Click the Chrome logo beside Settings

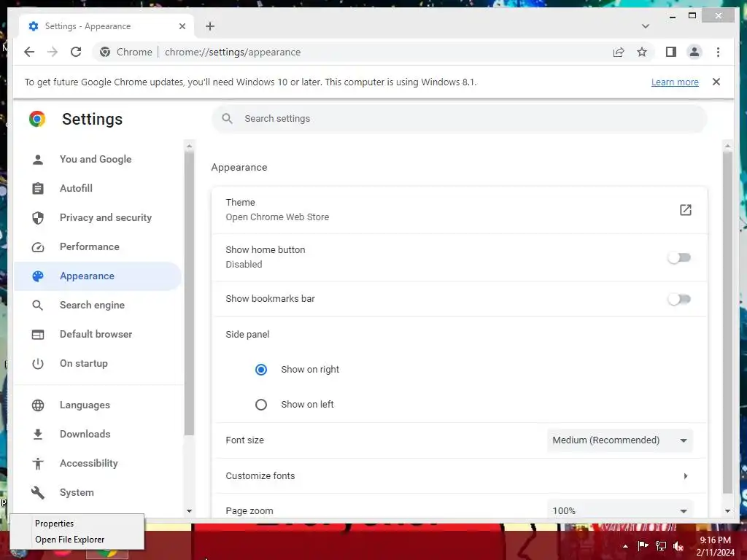coord(37,119)
